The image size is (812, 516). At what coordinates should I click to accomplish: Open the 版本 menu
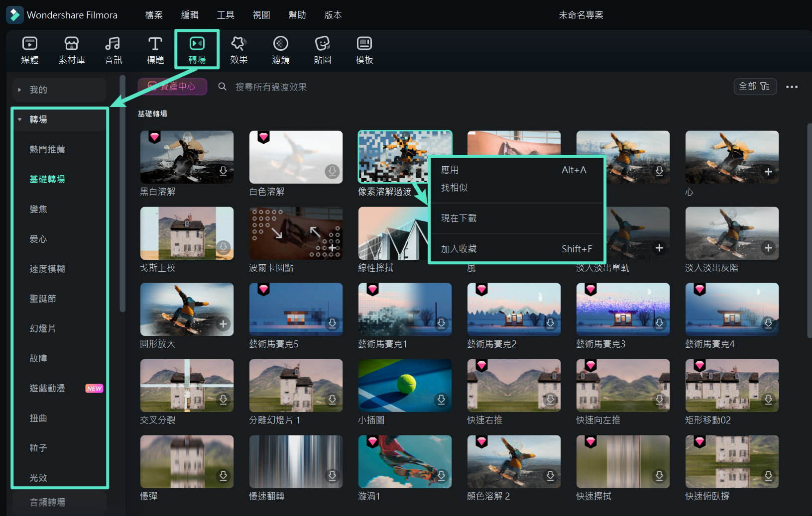click(333, 15)
